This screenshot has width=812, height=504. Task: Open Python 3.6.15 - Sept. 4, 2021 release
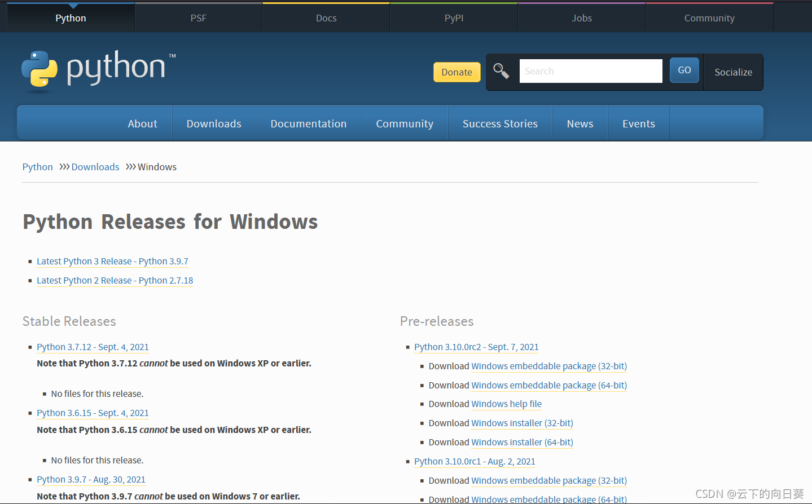(x=93, y=413)
